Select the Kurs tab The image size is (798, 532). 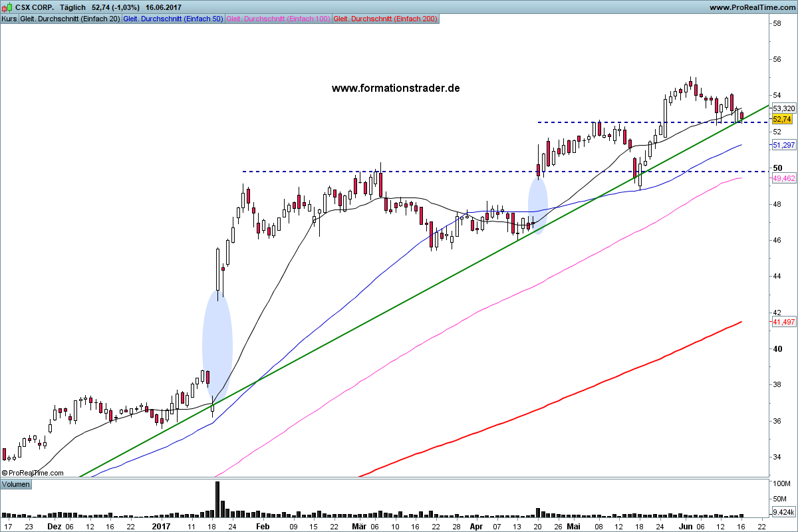(x=9, y=19)
